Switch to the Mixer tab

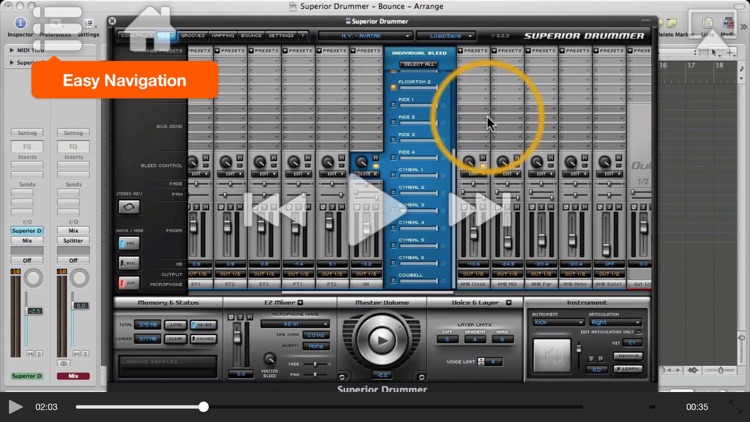[x=166, y=35]
